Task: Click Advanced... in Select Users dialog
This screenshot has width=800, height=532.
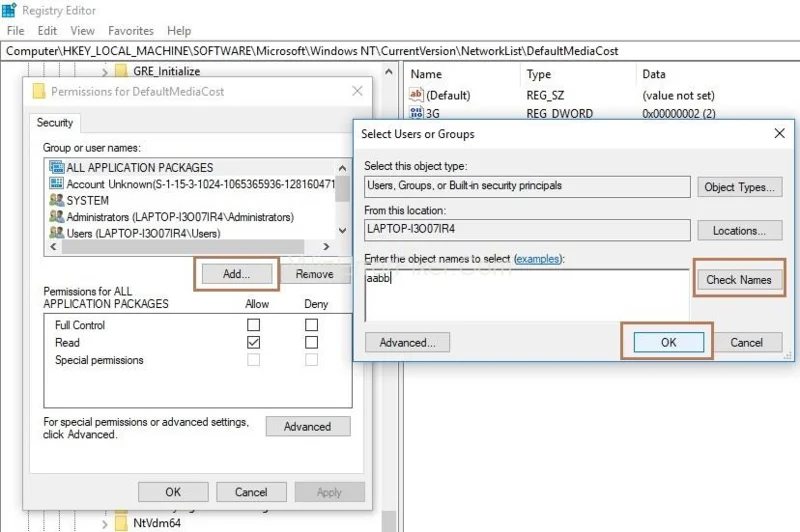Action: [x=407, y=342]
